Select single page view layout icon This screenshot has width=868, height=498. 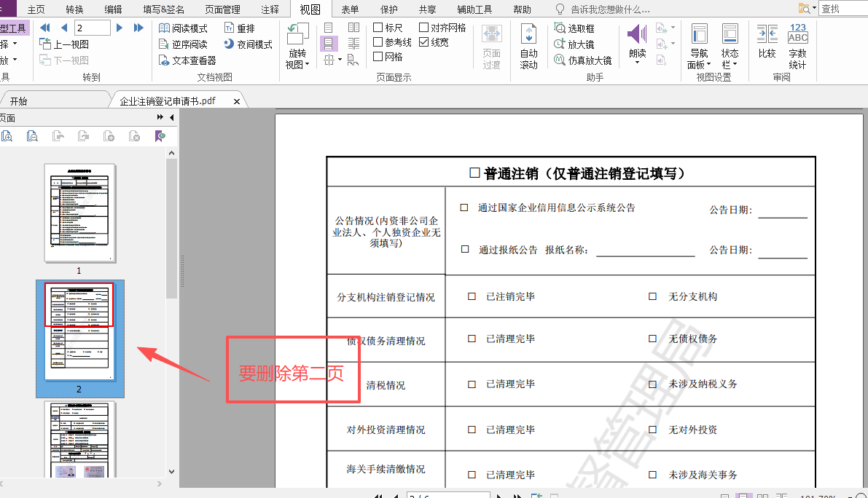click(x=328, y=28)
